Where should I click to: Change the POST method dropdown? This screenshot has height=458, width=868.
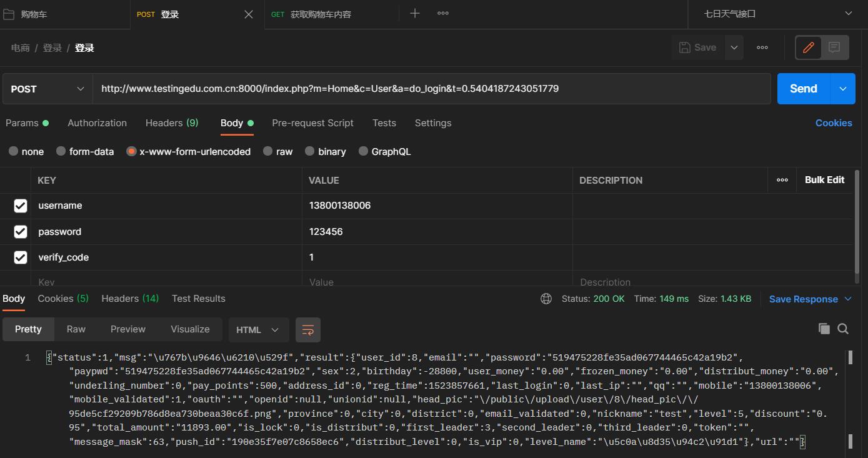(47, 89)
